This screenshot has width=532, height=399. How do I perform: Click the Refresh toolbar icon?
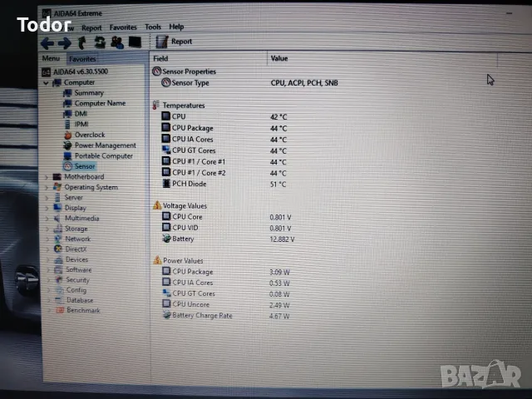(100, 42)
